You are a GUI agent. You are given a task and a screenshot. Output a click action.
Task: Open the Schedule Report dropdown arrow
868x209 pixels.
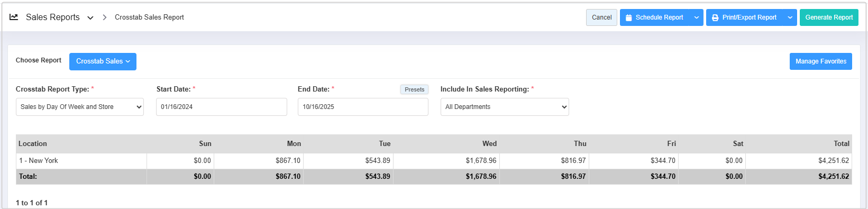[x=697, y=17]
